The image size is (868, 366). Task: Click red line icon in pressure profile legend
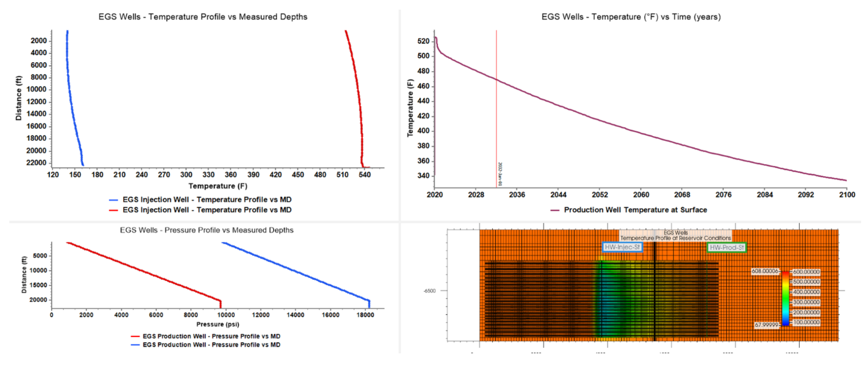pyautogui.click(x=135, y=336)
